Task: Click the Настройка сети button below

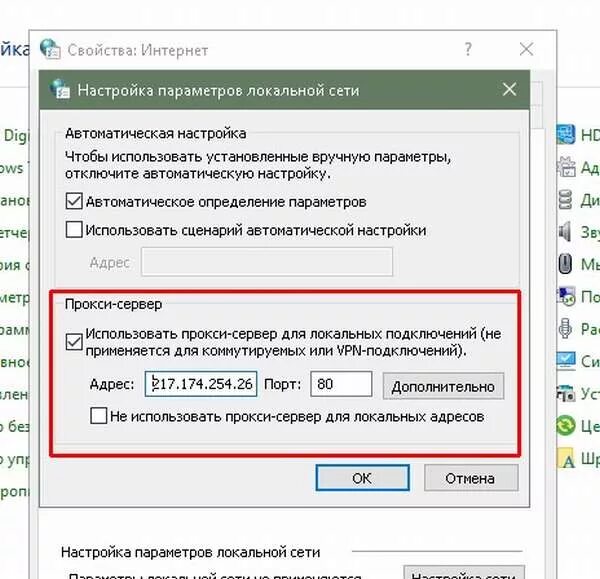Action: point(464,572)
